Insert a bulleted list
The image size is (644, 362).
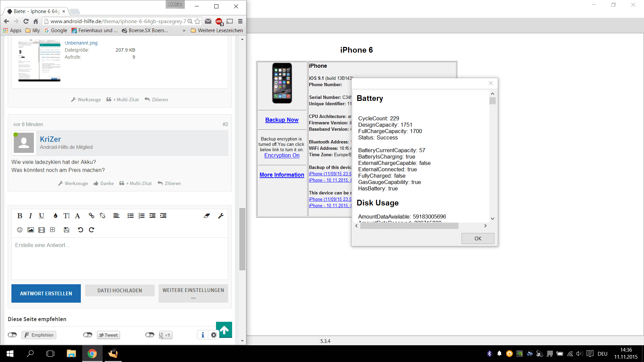pos(130,216)
